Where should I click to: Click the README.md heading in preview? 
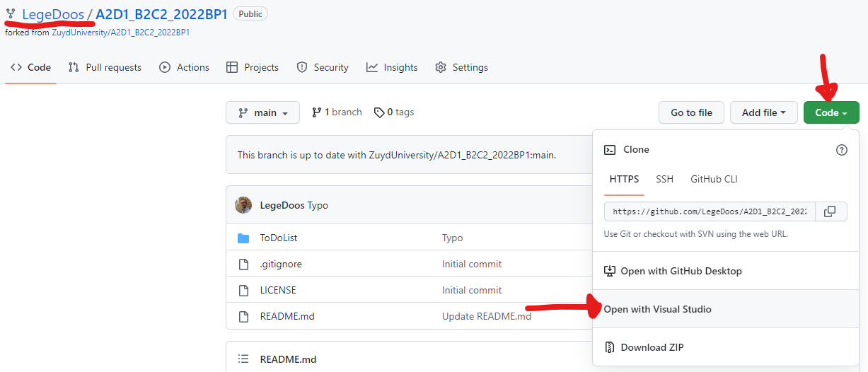288,359
